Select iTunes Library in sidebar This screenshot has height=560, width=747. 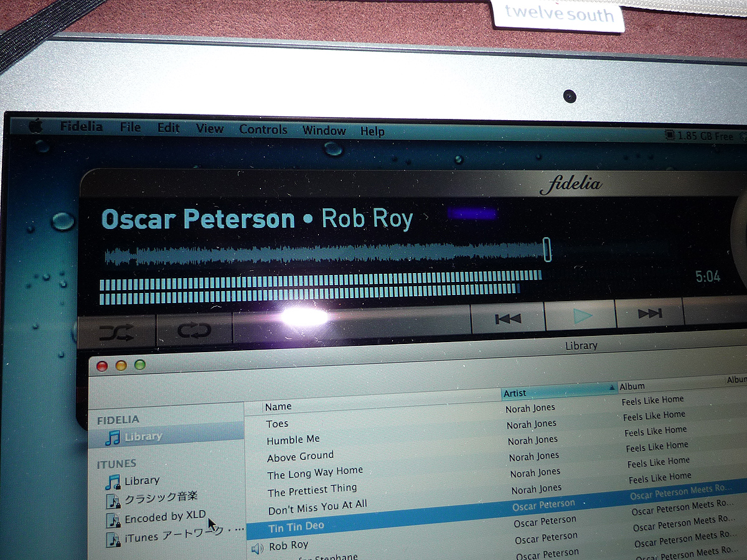[x=142, y=480]
